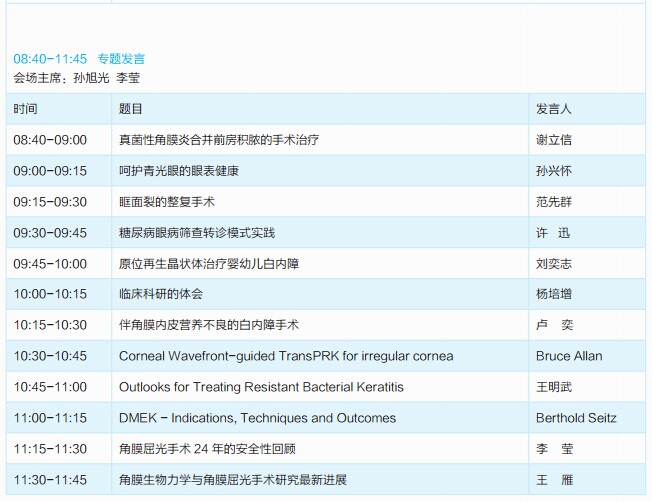
Task: Click the Corneal Wavefront-guided TransPRK title
Action: click(x=285, y=356)
